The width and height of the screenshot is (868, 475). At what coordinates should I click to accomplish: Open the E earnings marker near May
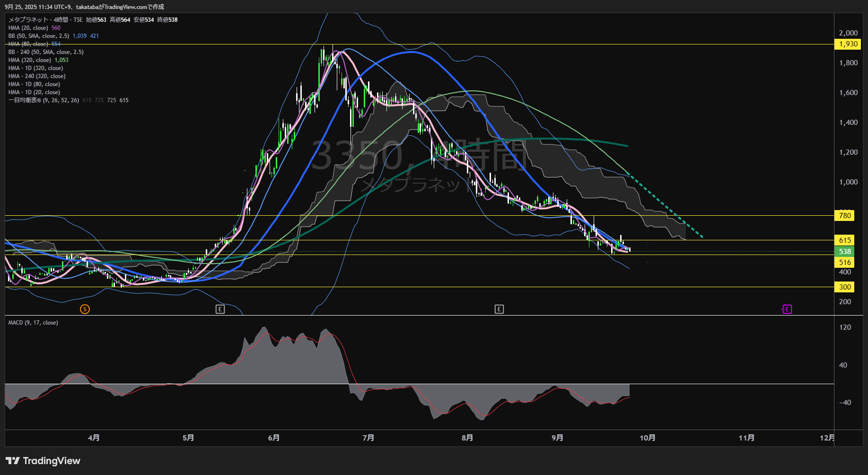(220, 309)
